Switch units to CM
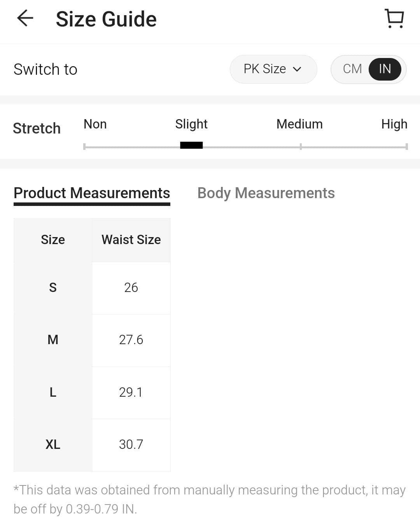The image size is (420, 524). click(x=352, y=69)
